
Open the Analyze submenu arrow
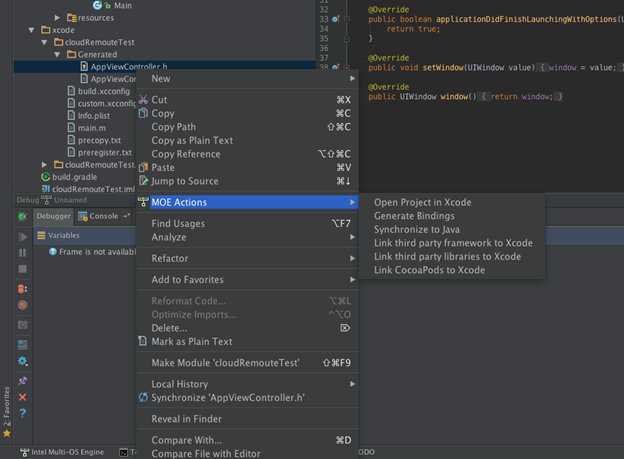click(352, 237)
